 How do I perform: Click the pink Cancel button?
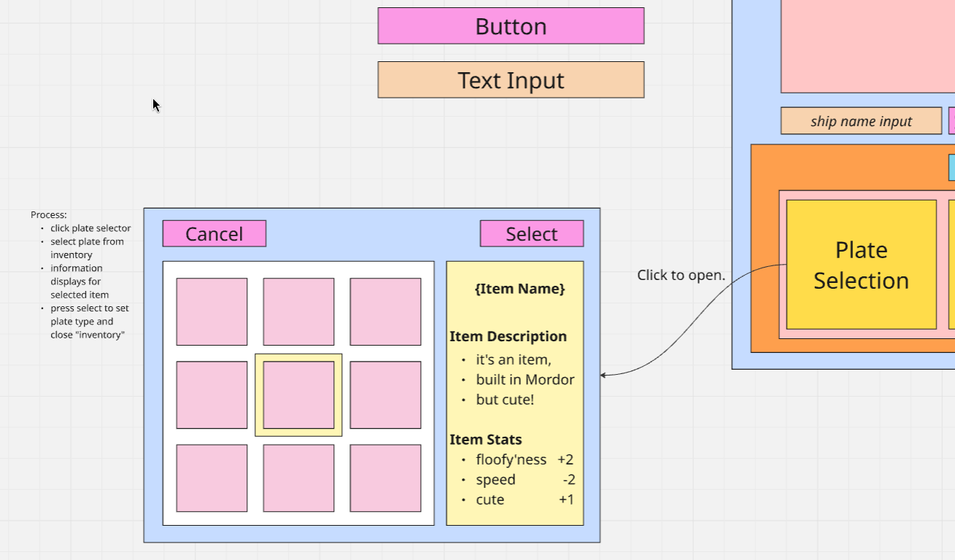pyautogui.click(x=214, y=234)
